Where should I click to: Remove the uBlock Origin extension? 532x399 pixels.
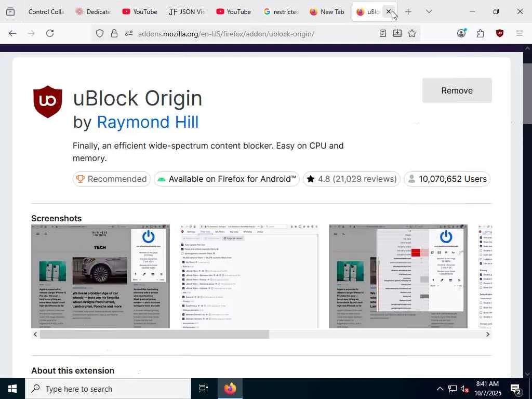(x=457, y=90)
